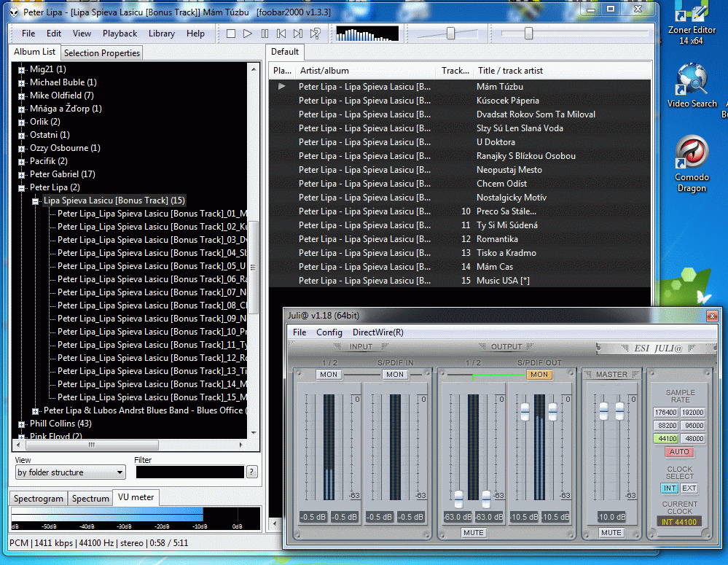Image resolution: width=728 pixels, height=565 pixels.
Task: Open the View 'by folder structure' dropdown
Action: click(x=71, y=472)
